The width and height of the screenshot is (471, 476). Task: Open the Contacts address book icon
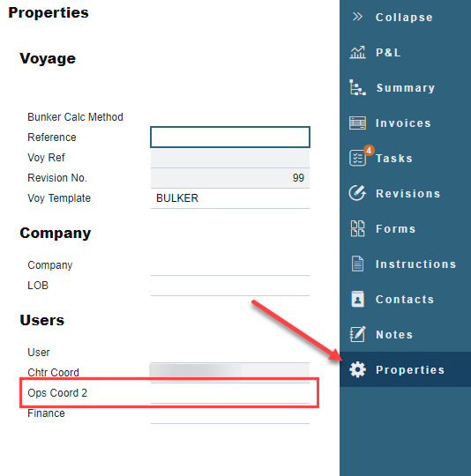pos(357,299)
